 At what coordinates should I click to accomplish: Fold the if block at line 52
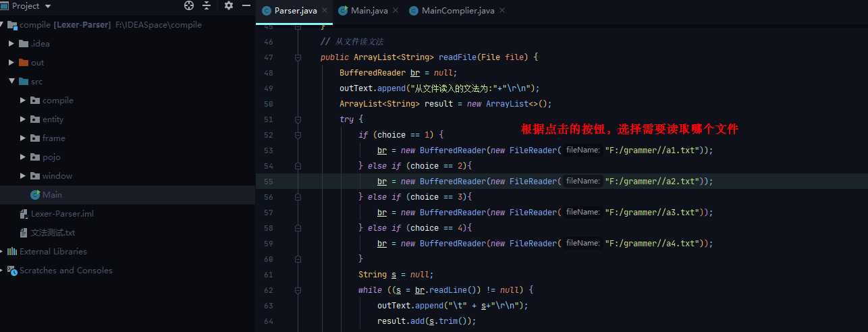click(298, 135)
